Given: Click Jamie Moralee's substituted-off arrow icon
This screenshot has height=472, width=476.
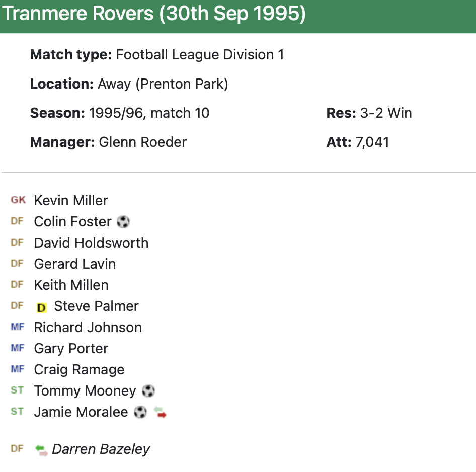Looking at the screenshot, I should (x=160, y=413).
